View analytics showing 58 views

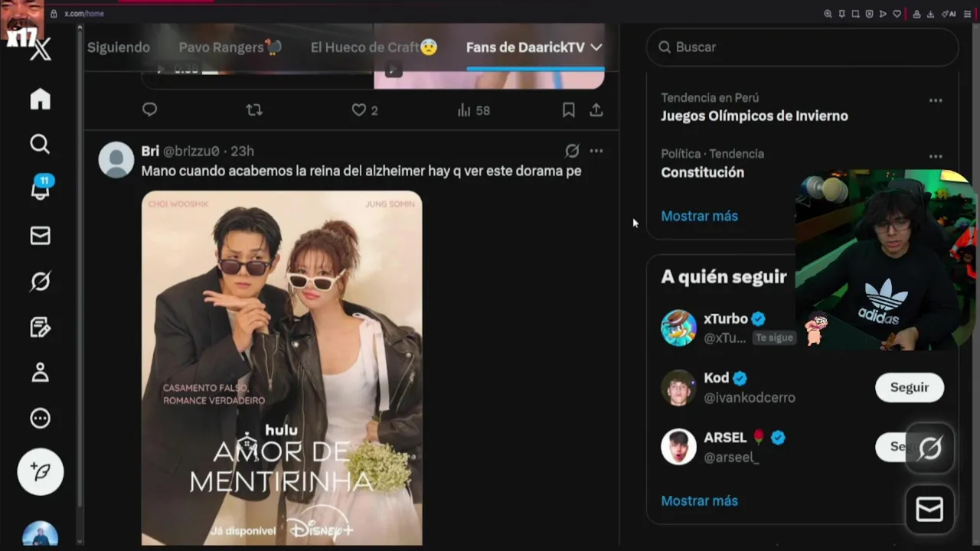tap(473, 110)
